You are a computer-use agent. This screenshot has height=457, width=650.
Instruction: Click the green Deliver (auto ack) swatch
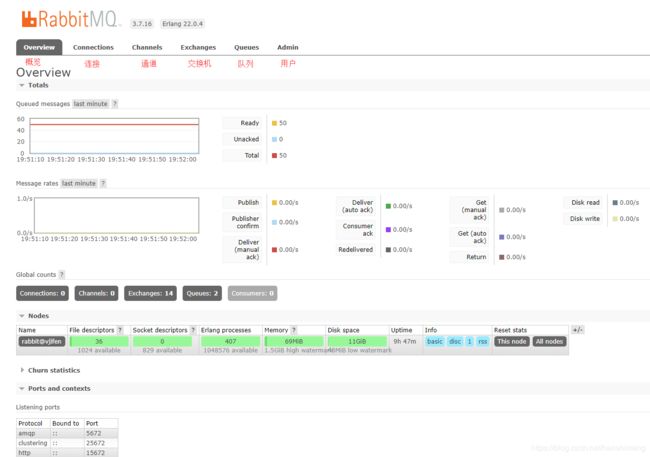[388, 206]
